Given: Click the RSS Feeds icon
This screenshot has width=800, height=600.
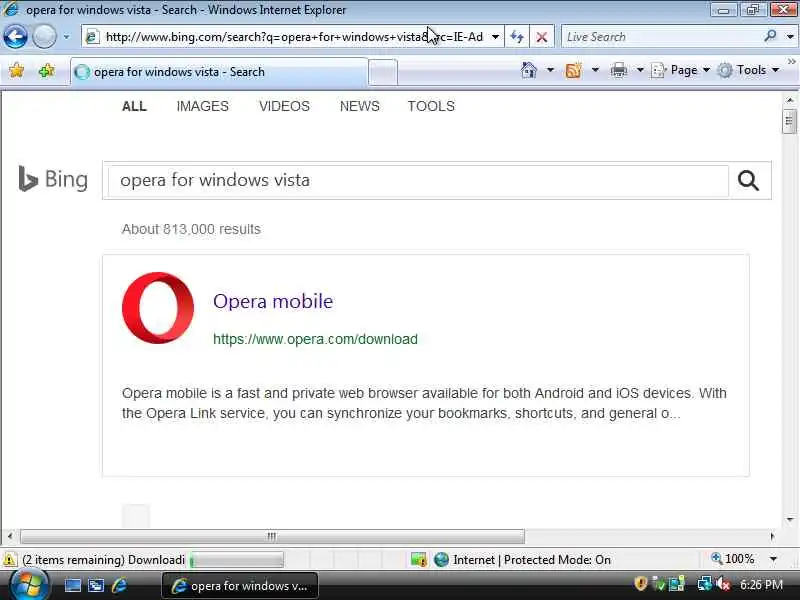Looking at the screenshot, I should (573, 70).
